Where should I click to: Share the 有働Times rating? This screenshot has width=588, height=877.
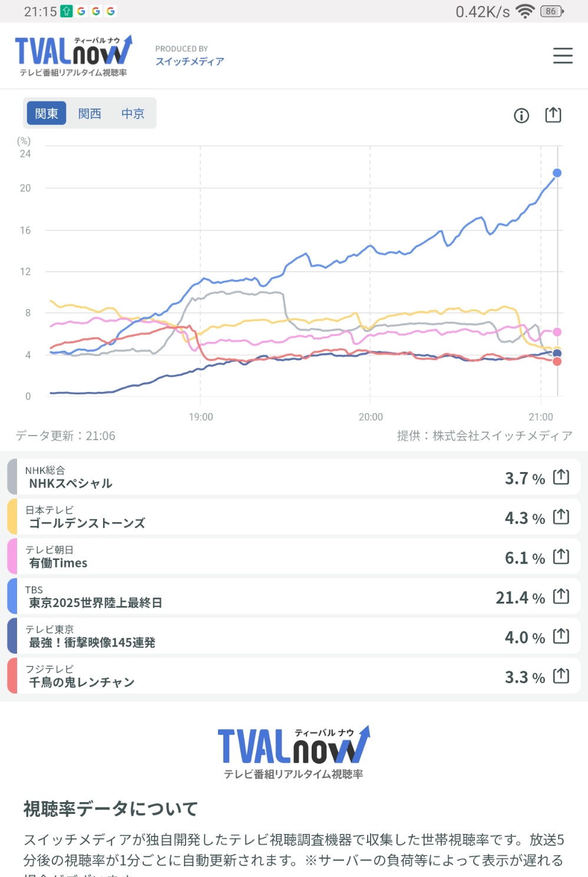point(561,556)
